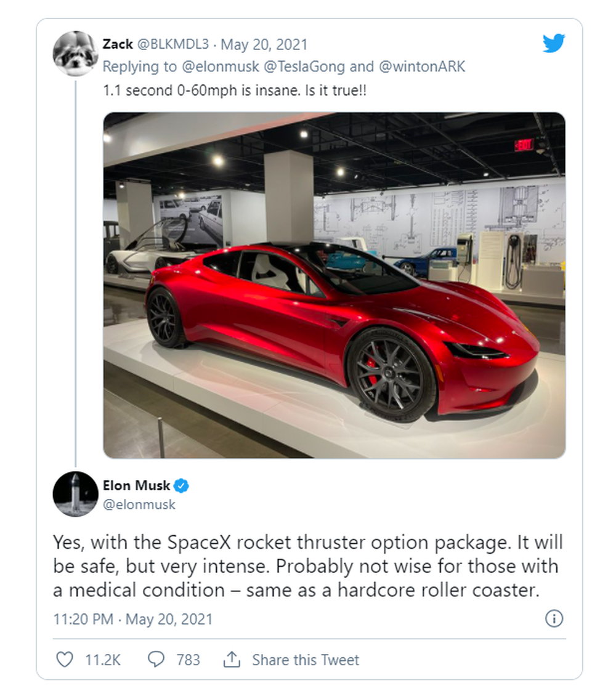Like the tweet with the heart icon

click(x=65, y=660)
